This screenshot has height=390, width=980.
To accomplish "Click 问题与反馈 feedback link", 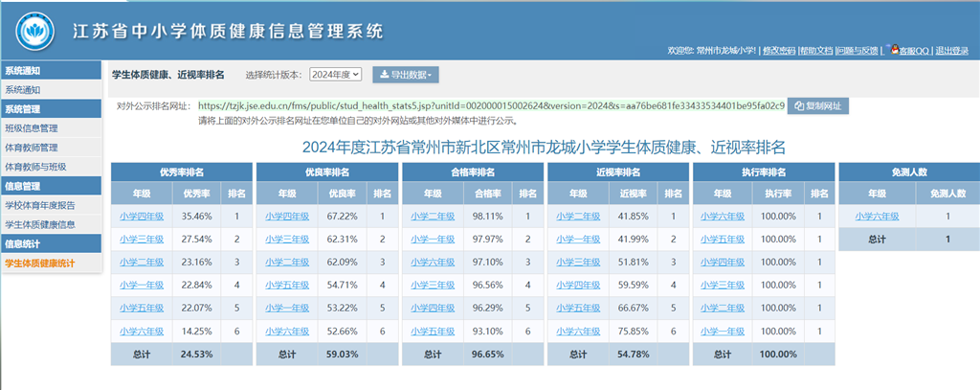I will point(858,51).
